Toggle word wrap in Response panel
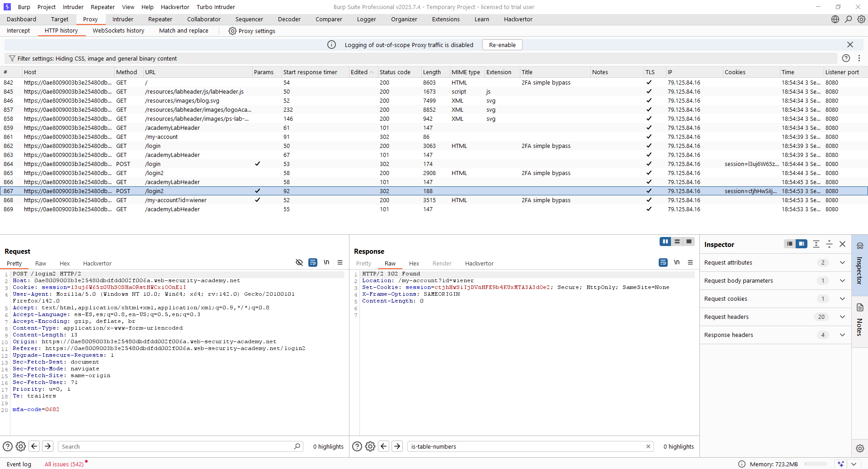 click(x=663, y=262)
